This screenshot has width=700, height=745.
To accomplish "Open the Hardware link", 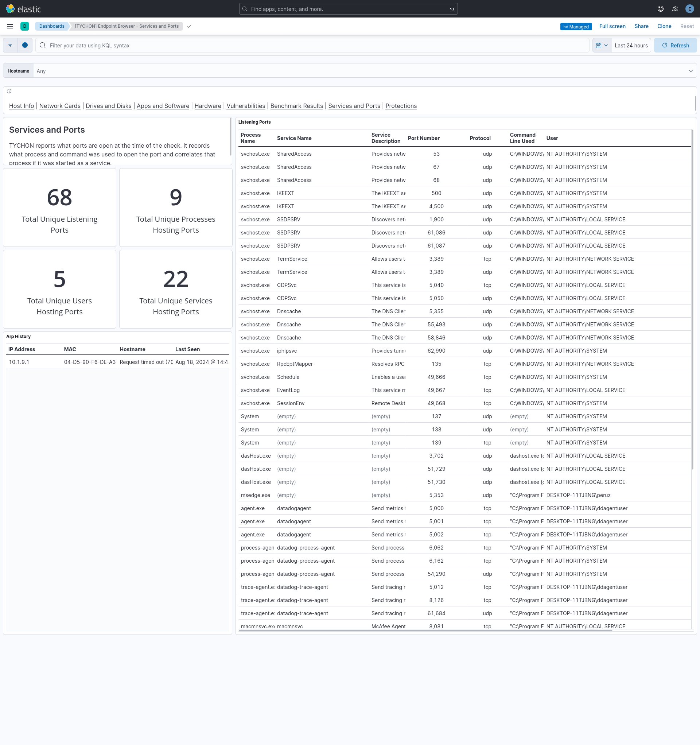I will click(207, 106).
